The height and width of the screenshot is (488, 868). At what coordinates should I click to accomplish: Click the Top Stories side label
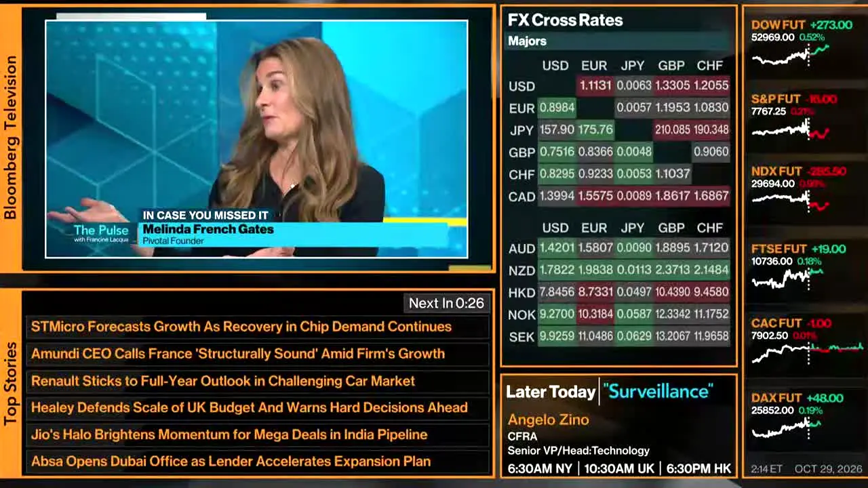pyautogui.click(x=10, y=384)
